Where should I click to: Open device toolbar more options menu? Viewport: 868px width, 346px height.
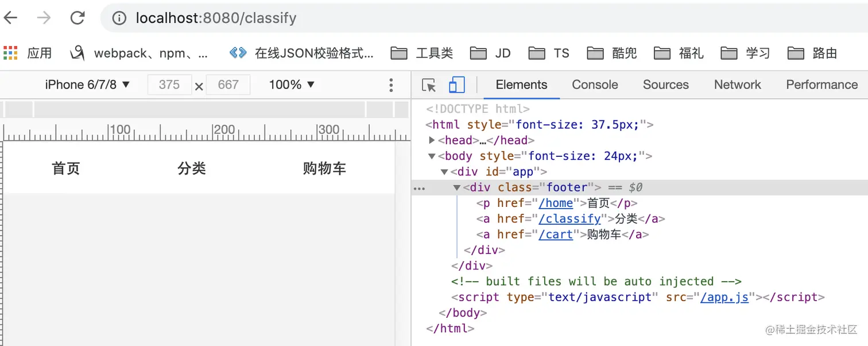click(391, 85)
